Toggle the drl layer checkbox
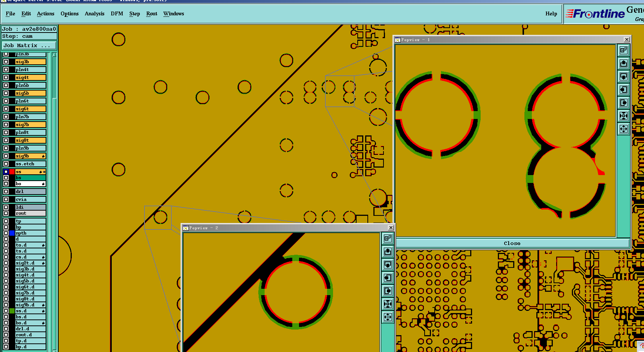The width and height of the screenshot is (644, 352). tap(6, 192)
